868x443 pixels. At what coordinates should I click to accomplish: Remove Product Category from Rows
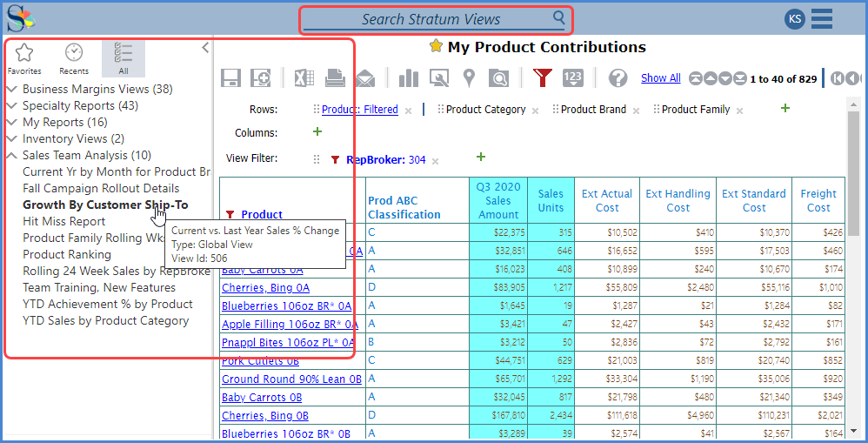coord(535,111)
